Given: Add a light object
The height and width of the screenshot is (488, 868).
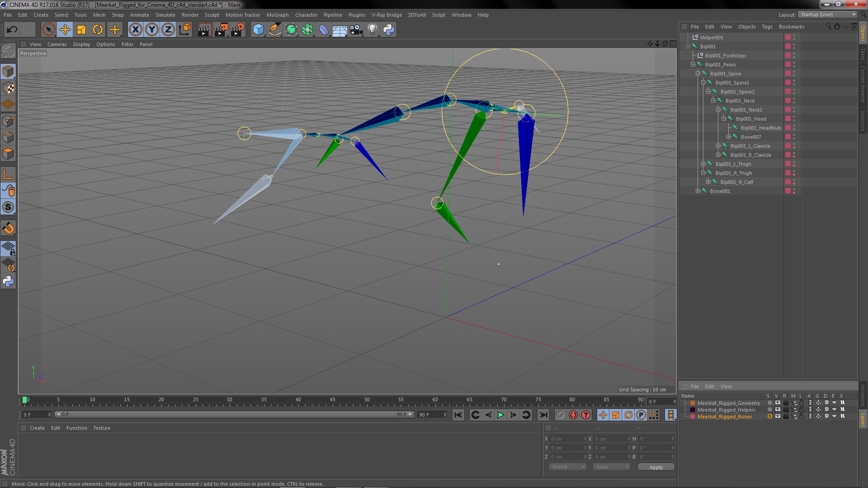Looking at the screenshot, I should point(373,30).
